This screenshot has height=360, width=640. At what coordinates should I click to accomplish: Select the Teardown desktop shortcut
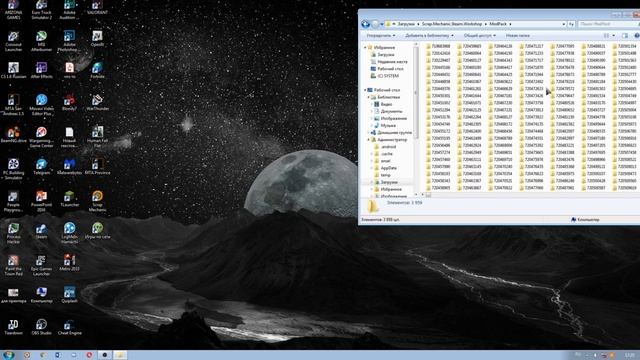(x=13, y=327)
